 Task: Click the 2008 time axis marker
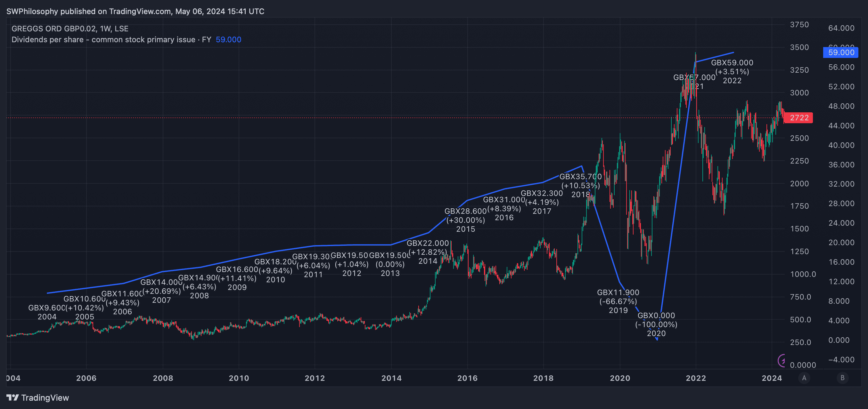point(163,378)
